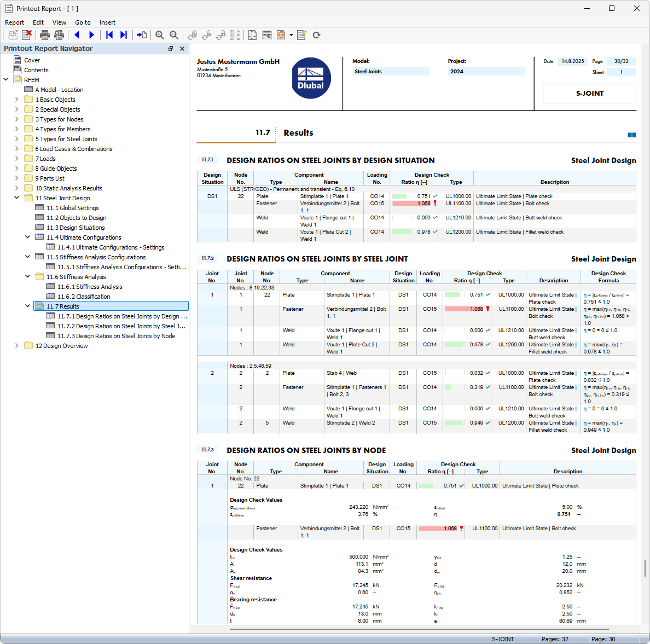
Task: Click the greyed new report icon
Action: click(x=13, y=35)
